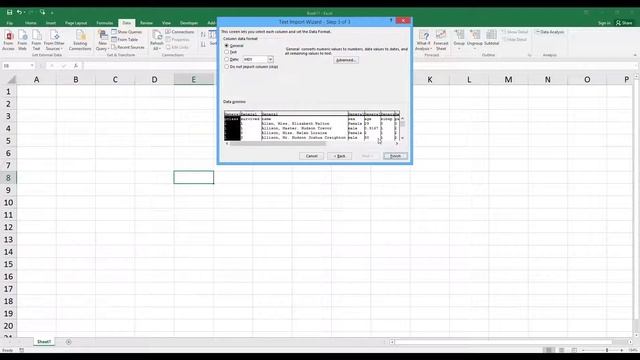Click the From Access import icon
This screenshot has width=640, height=360.
(x=9, y=40)
